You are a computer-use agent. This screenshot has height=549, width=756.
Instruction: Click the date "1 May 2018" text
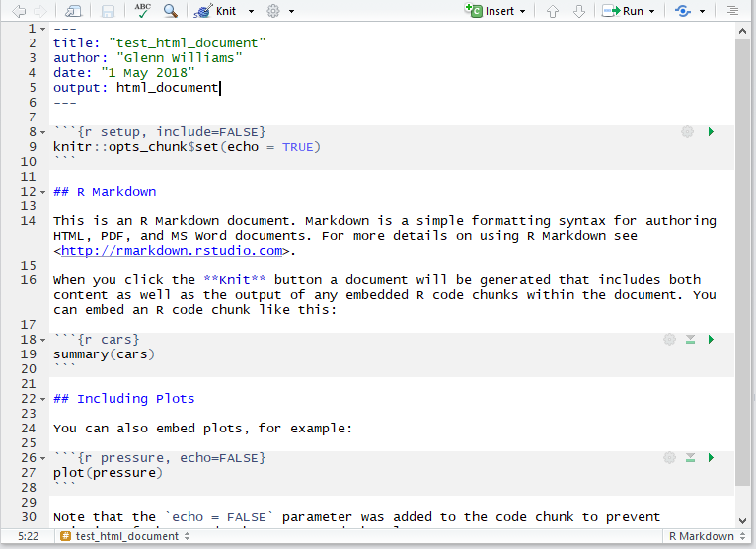(x=147, y=73)
